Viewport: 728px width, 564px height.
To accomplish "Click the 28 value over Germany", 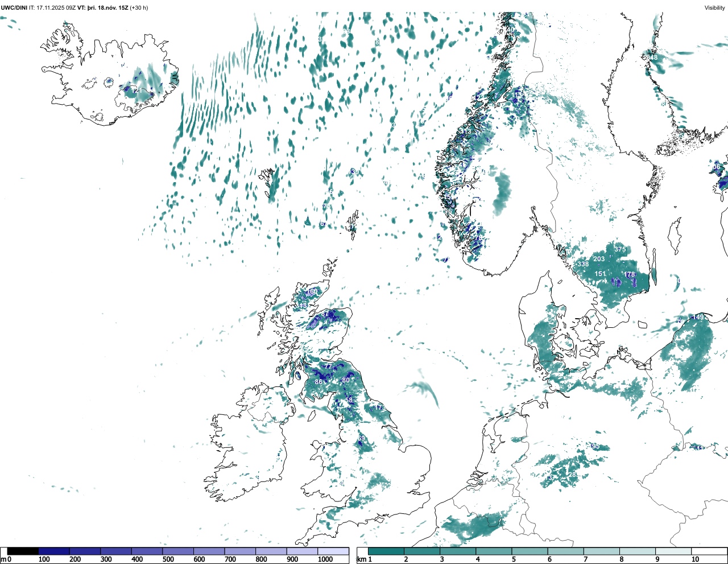I will point(573,475).
